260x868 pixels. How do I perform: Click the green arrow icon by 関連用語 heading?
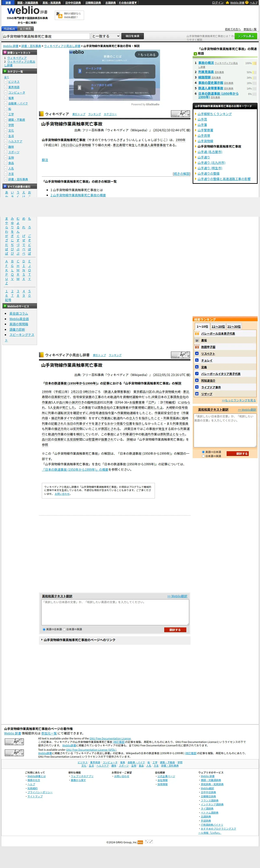195,54
